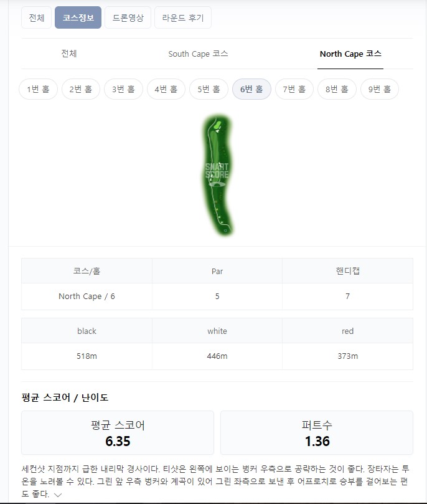
Task: View 7번 홀 details
Action: [x=294, y=89]
